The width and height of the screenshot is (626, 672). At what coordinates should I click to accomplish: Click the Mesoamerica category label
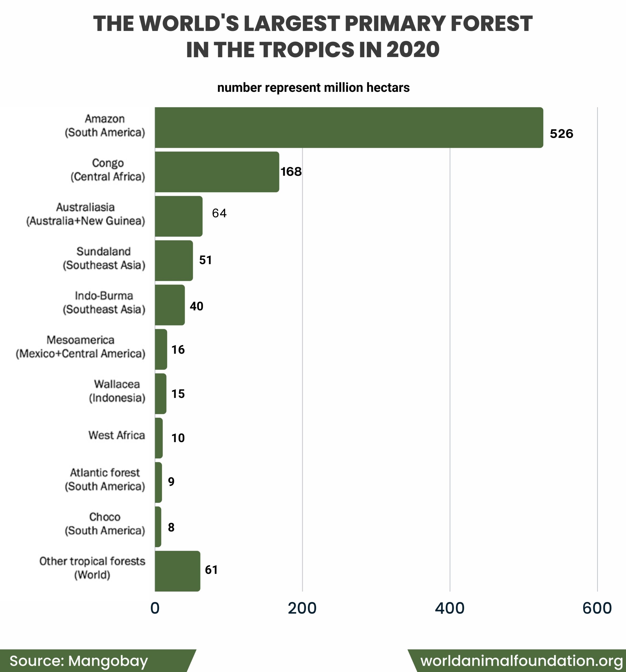[x=80, y=346]
